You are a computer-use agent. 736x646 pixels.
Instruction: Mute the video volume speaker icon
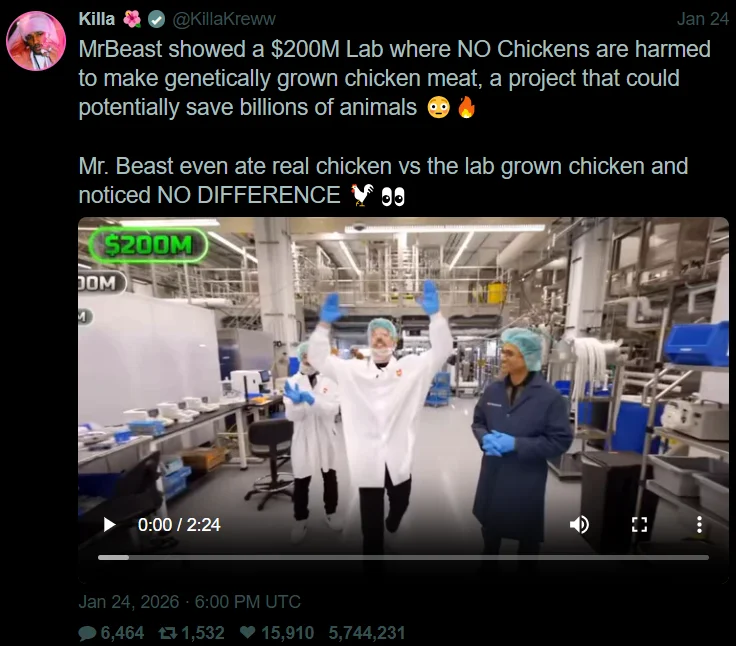(x=580, y=524)
